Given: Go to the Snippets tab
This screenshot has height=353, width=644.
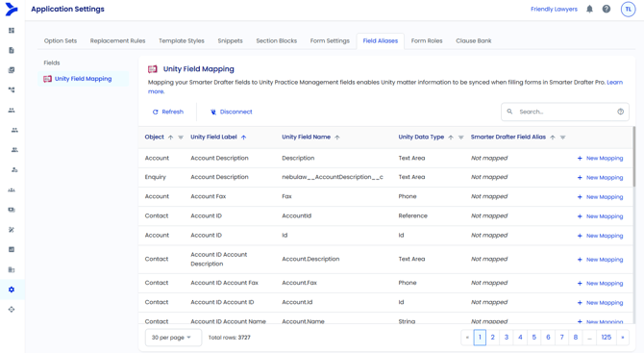Looking at the screenshot, I should (x=230, y=40).
